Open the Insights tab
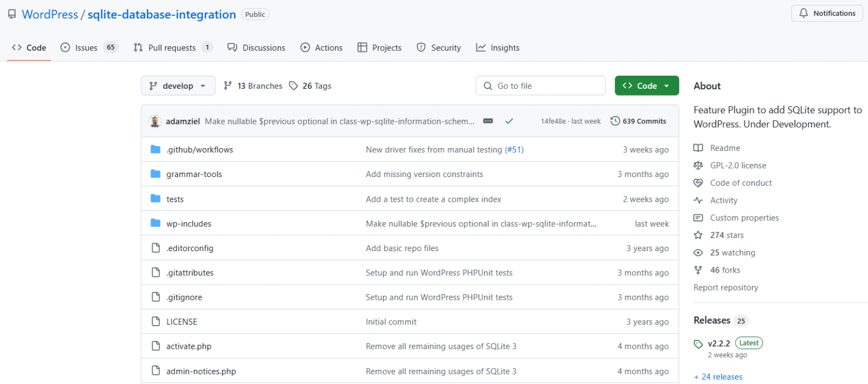The image size is (868, 384). coord(505,48)
